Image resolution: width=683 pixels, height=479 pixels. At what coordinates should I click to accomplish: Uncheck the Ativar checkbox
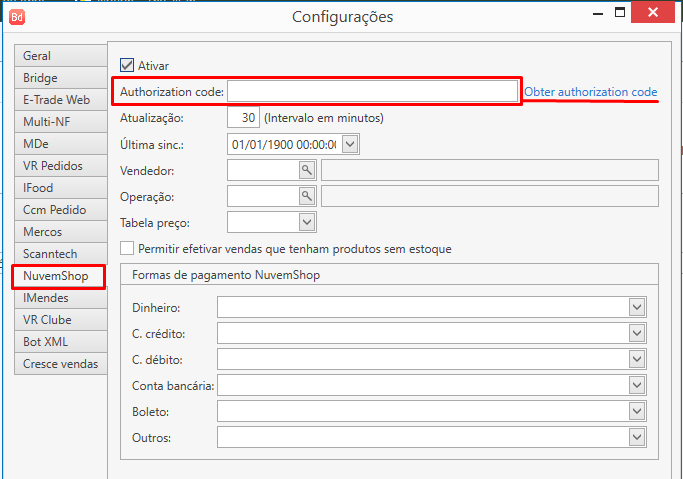pyautogui.click(x=127, y=66)
